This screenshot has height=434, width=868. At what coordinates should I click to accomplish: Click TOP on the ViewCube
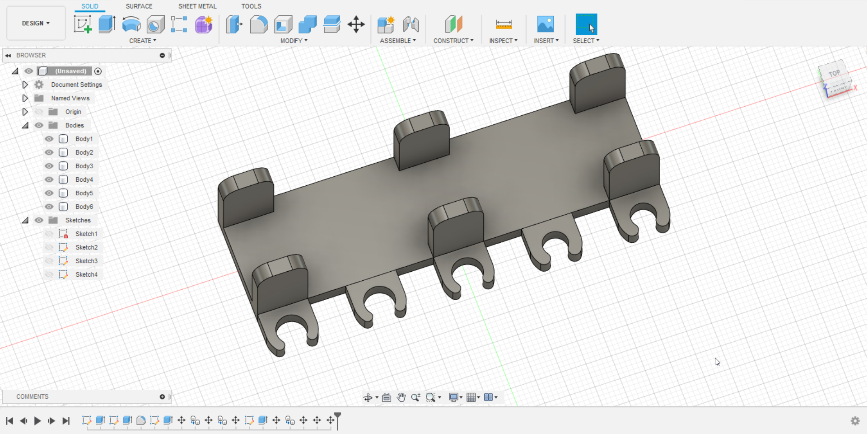click(x=834, y=73)
